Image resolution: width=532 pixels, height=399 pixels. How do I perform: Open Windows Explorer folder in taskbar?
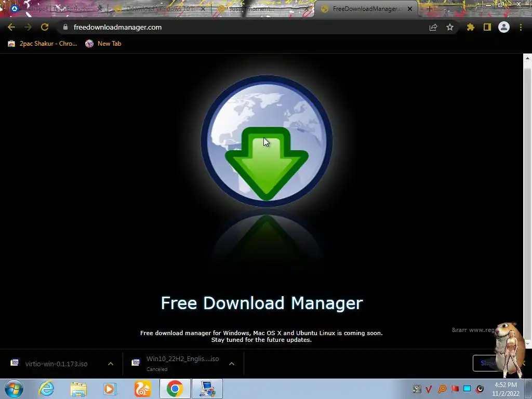pos(78,389)
